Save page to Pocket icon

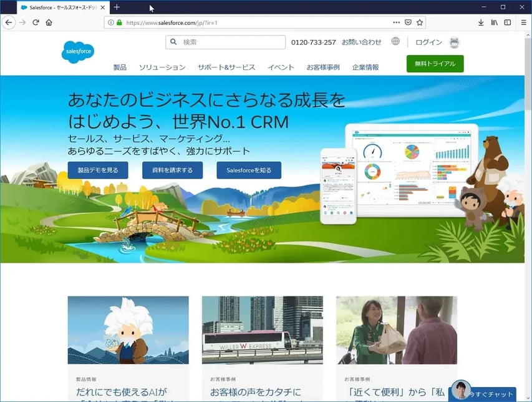coord(408,22)
